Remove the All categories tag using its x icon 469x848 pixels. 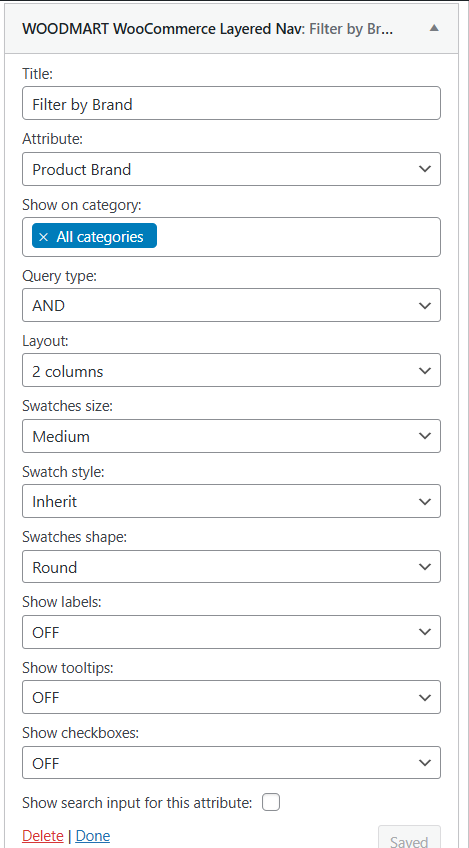point(44,237)
